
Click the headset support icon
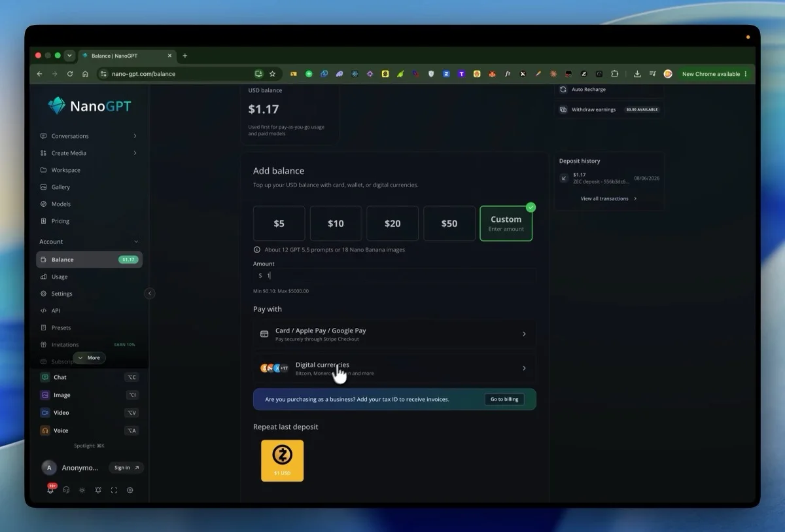pos(66,490)
